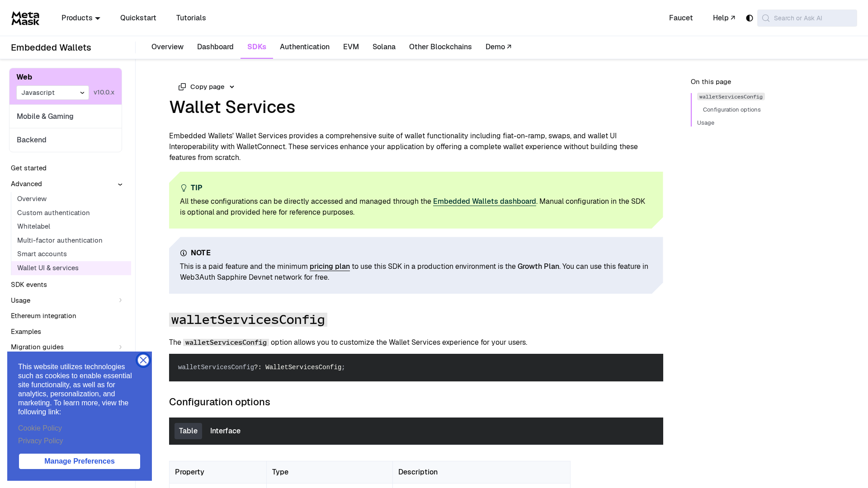Open the EVM tab
The image size is (868, 488).
coord(351,47)
